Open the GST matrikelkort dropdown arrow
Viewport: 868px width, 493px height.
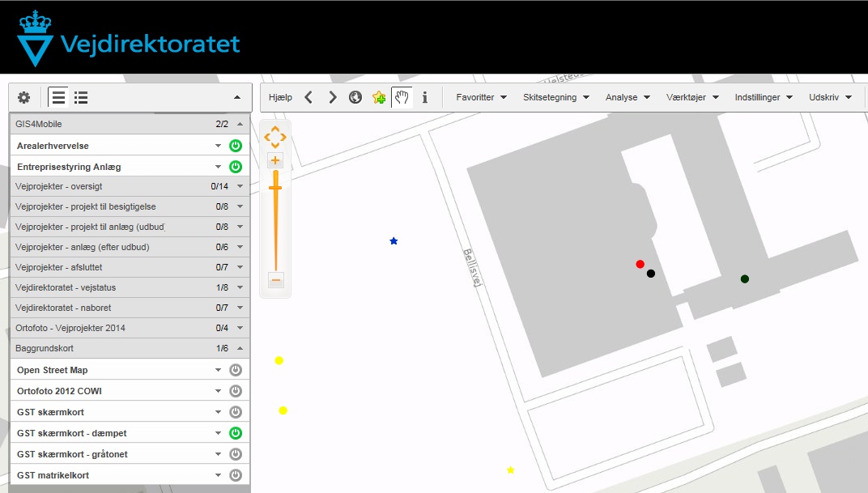[218, 475]
